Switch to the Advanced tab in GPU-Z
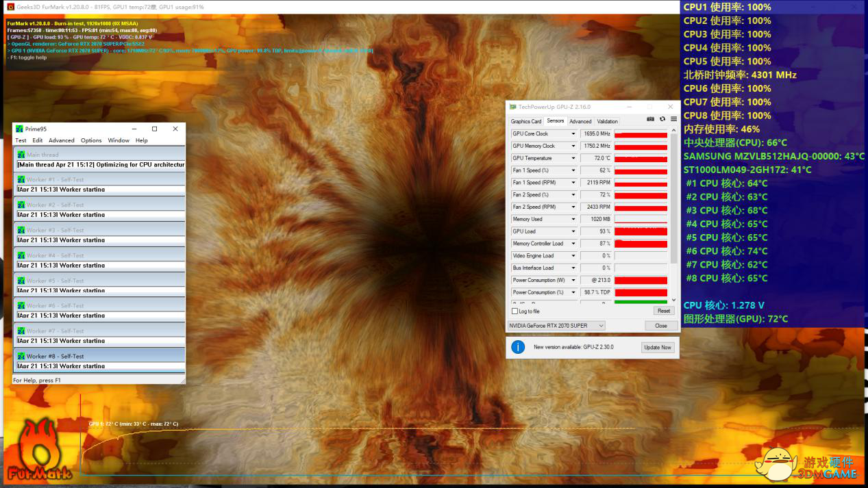 click(x=580, y=121)
